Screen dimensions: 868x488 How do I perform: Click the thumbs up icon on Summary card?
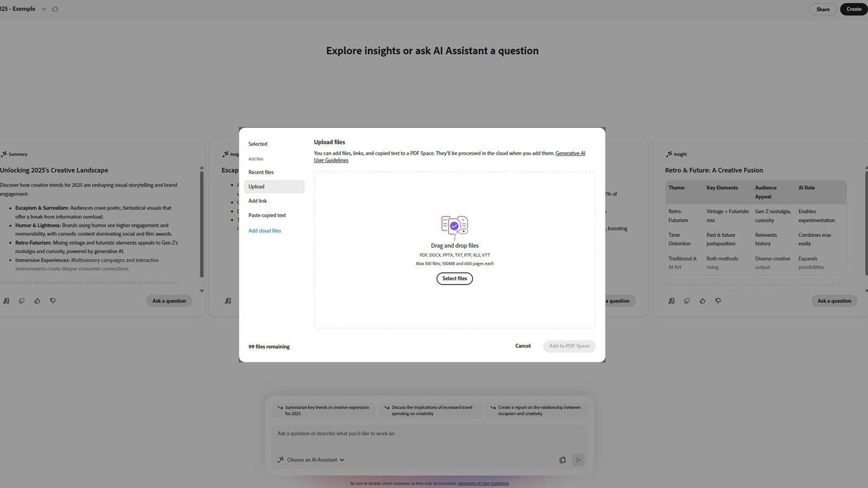click(x=37, y=301)
